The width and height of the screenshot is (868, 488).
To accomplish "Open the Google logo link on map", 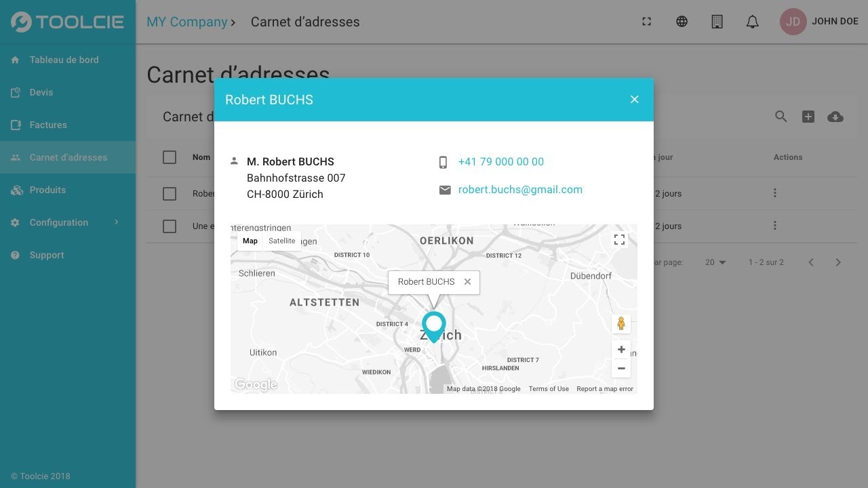I will point(256,385).
